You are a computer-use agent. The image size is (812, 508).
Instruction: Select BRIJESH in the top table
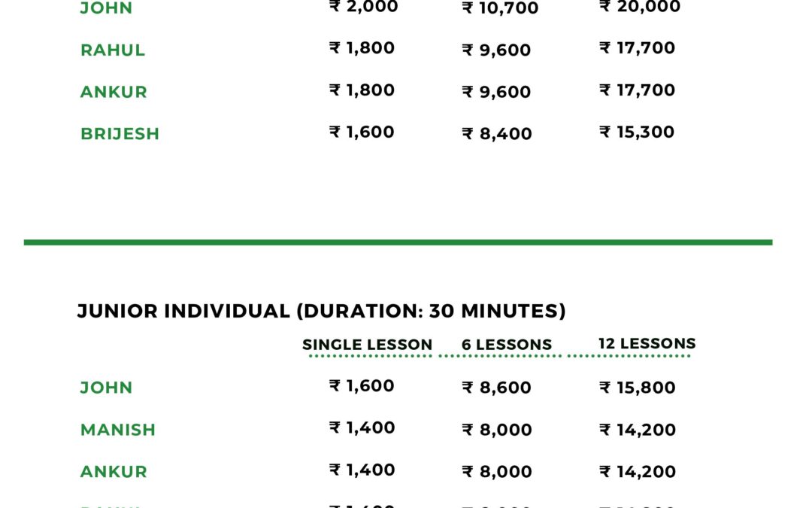(120, 134)
